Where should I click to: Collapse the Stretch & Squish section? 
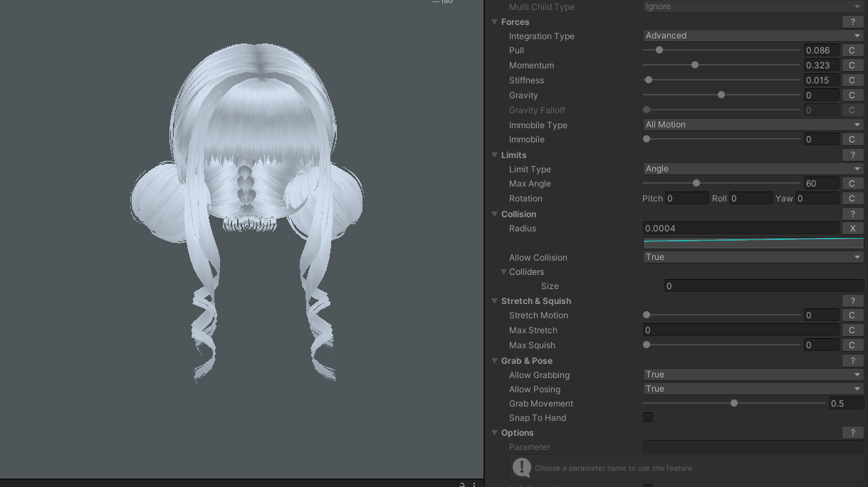[494, 301]
